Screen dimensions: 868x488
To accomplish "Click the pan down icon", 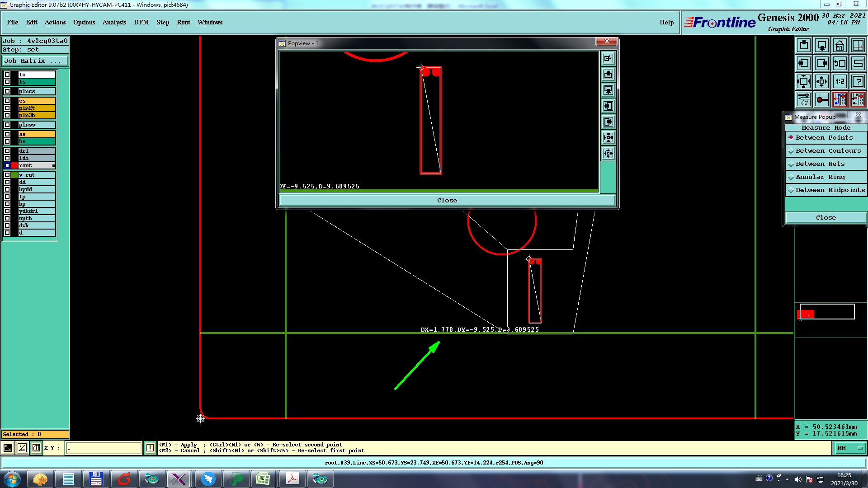I will point(822,45).
